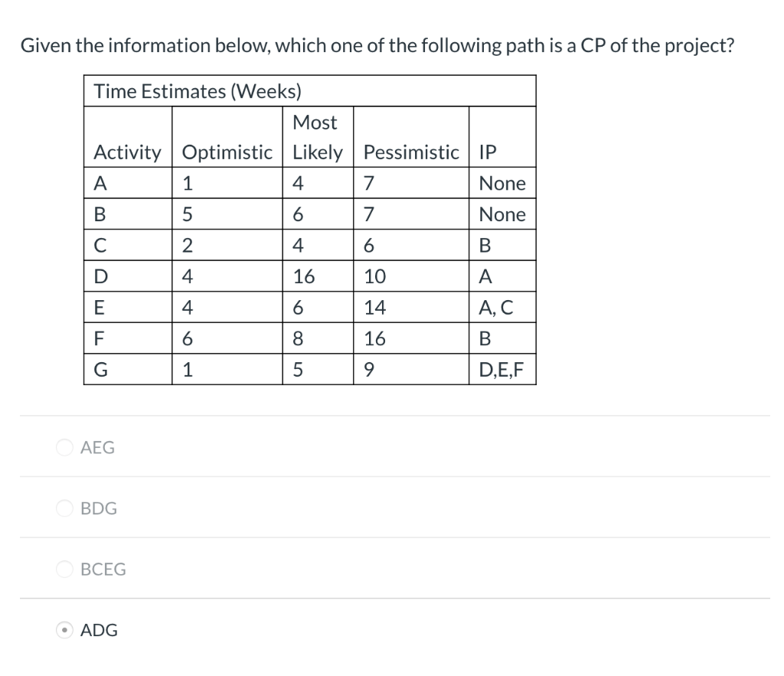Viewport: 784px width, 676px height.
Task: Click the Optimistic column header
Action: click(x=227, y=137)
